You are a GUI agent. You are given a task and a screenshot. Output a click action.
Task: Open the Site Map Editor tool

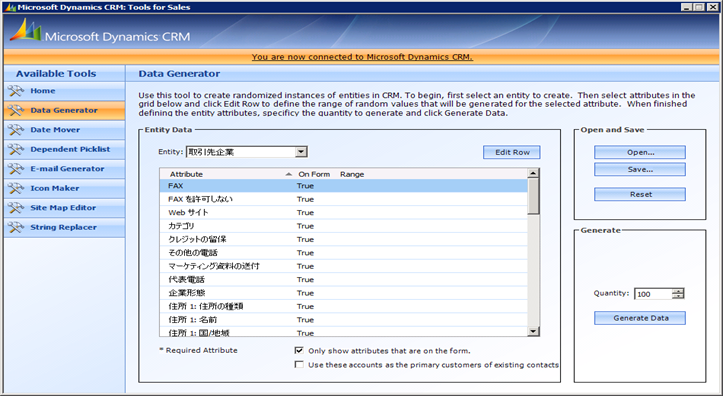pos(65,207)
